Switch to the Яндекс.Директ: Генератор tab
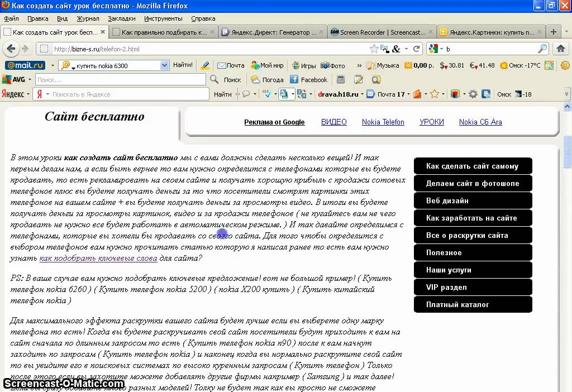The height and width of the screenshot is (392, 572). tap(273, 32)
